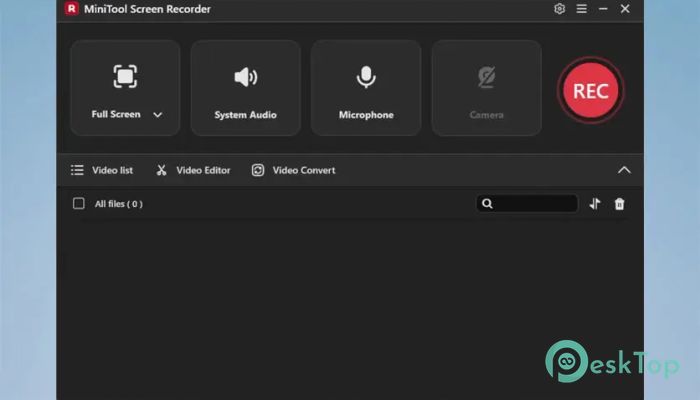700x400 pixels.
Task: Minimize the MiniTool Screen Recorder window
Action: pyautogui.click(x=603, y=9)
